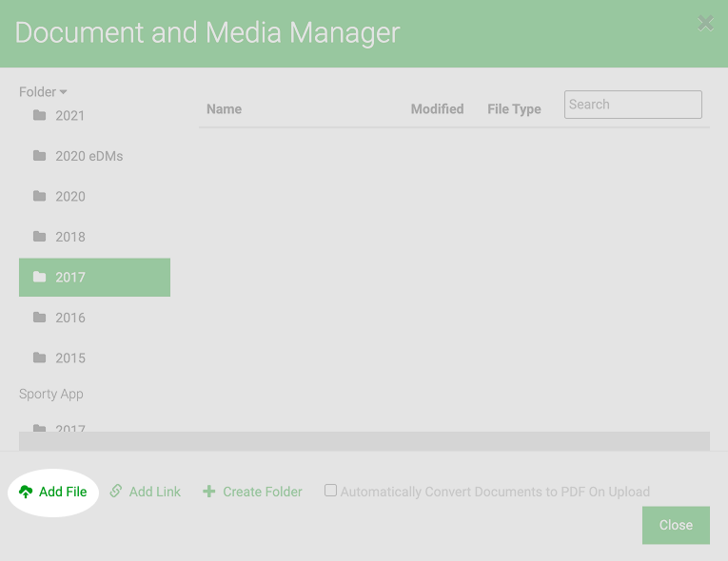Viewport: 728px width, 561px height.
Task: Open the 2020 eDMs folder
Action: pos(89,156)
